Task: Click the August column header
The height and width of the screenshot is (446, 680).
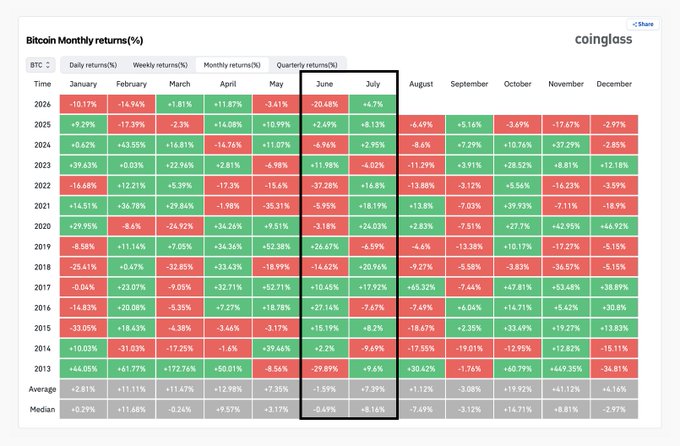Action: 421,84
